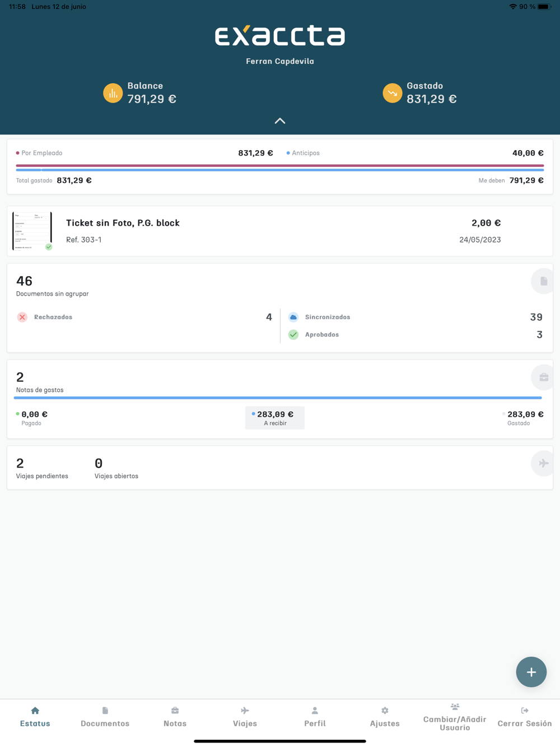The height and width of the screenshot is (747, 560).
Task: Tap the date 24/05/2023
Action: coord(480,240)
